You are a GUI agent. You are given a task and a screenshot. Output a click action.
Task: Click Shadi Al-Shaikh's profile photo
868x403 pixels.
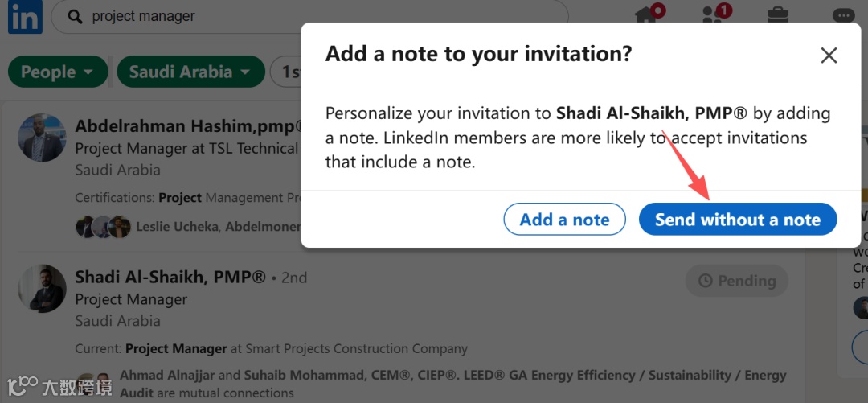point(43,288)
